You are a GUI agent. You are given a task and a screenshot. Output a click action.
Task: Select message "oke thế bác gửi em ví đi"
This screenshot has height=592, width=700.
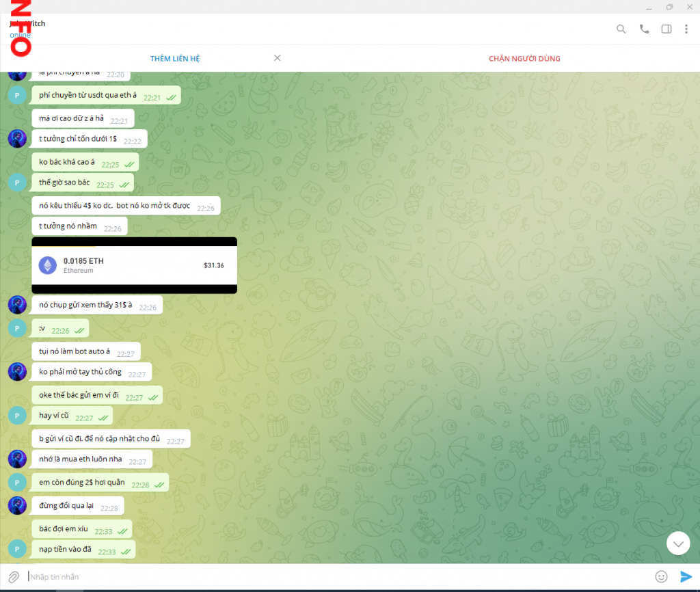[x=79, y=396]
